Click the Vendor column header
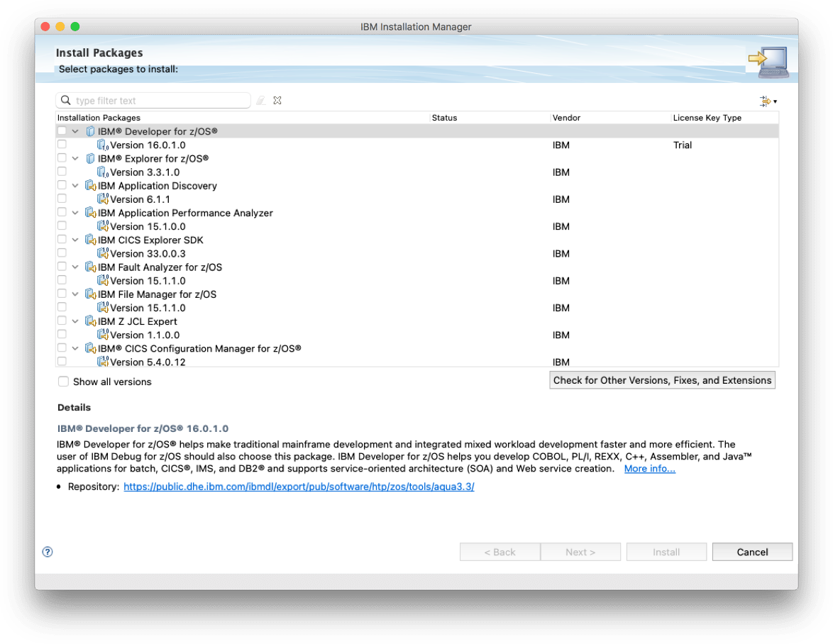Screen dimensions: 833x644 [610, 118]
